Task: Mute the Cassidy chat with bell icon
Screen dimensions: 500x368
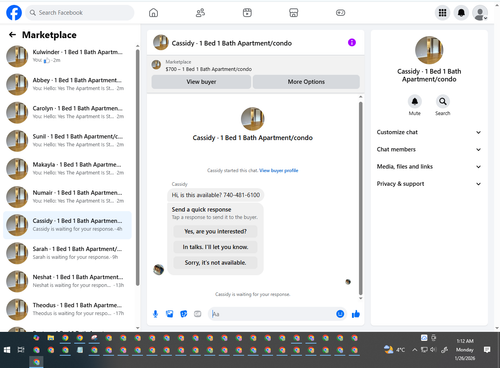Action: pyautogui.click(x=415, y=101)
